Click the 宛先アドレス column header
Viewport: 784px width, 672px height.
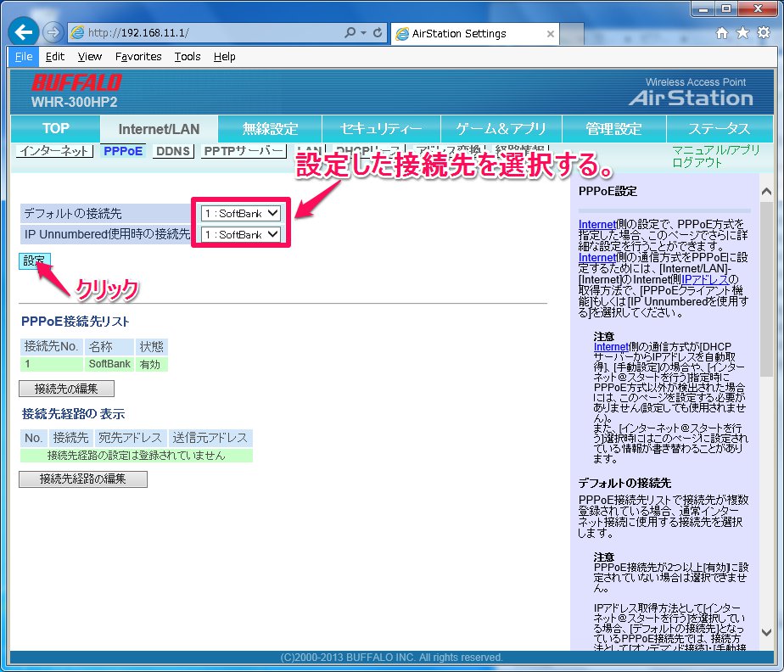130,438
